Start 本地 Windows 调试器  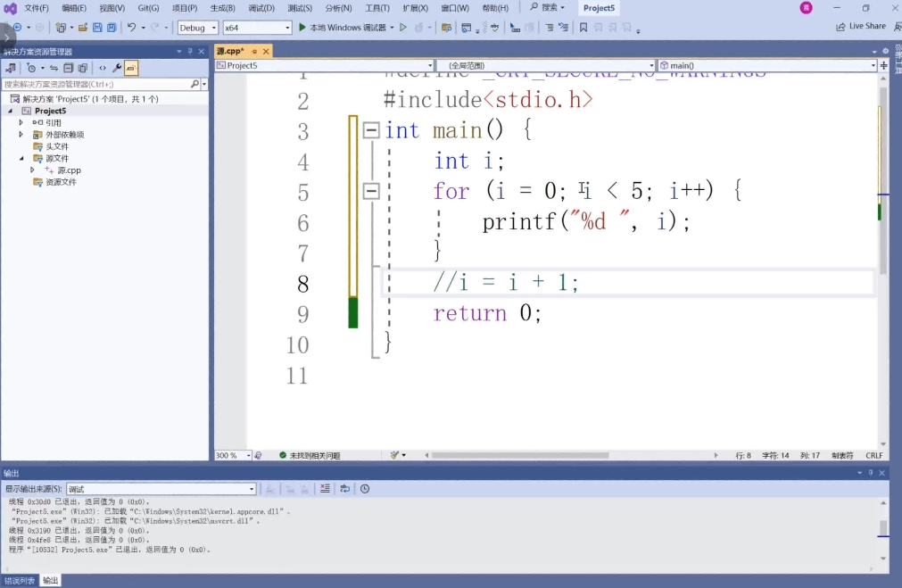pos(343,27)
